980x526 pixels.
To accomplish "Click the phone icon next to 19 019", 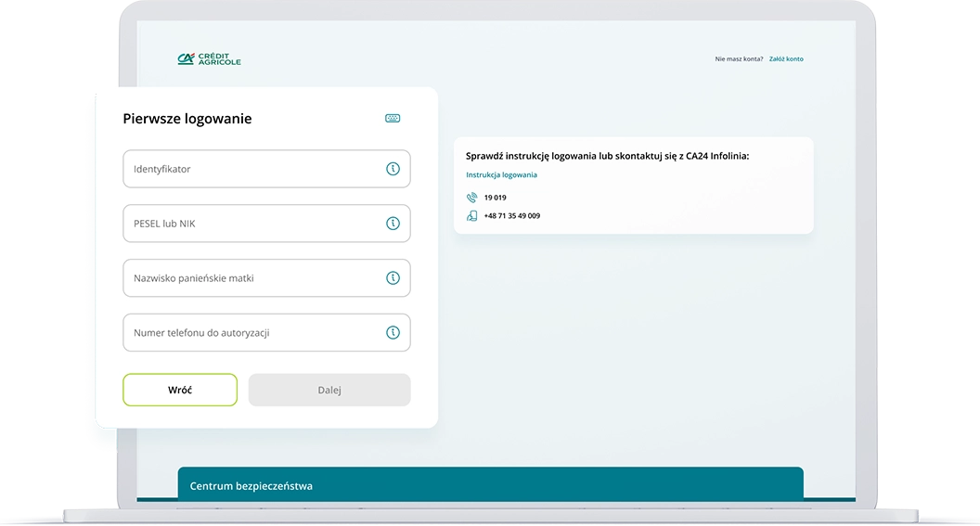I will point(471,198).
